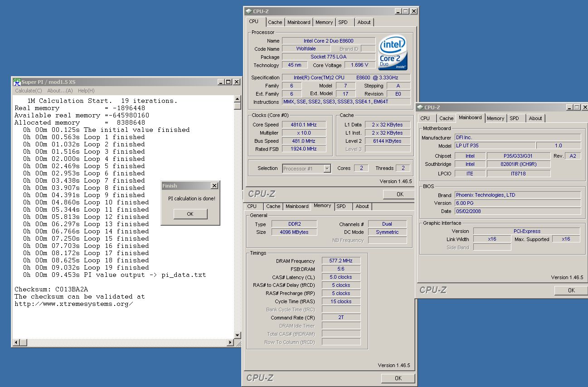Select CPU tab in the right CPU-Z window

(x=425, y=118)
